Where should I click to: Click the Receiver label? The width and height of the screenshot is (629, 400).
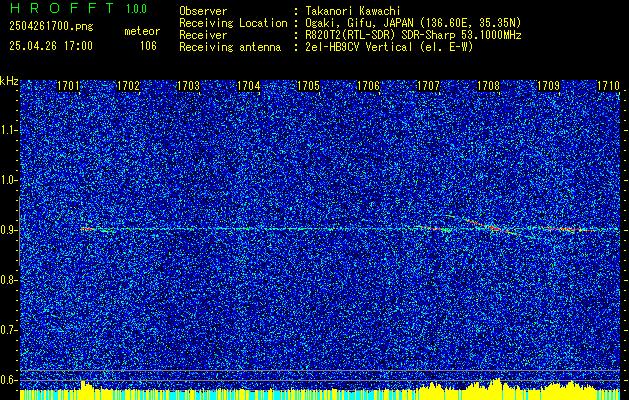pyautogui.click(x=203, y=35)
